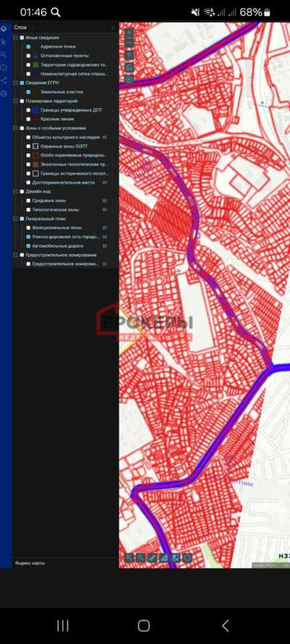Zoom in with the map plus button

[x=129, y=34]
